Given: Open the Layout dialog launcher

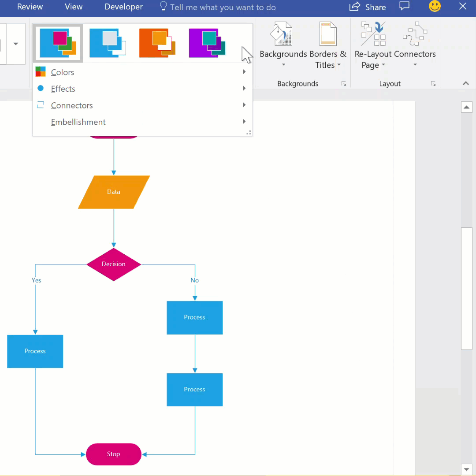Looking at the screenshot, I should pos(433,83).
